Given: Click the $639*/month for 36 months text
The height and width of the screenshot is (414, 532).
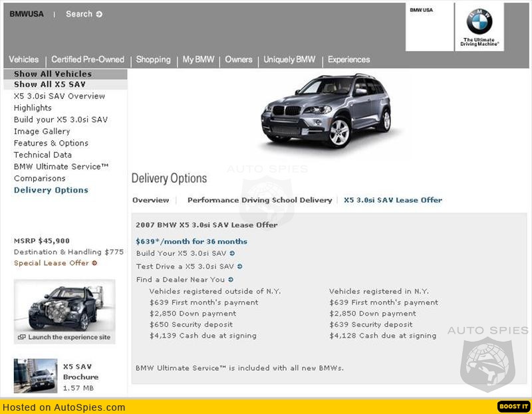Looking at the screenshot, I should (x=192, y=241).
